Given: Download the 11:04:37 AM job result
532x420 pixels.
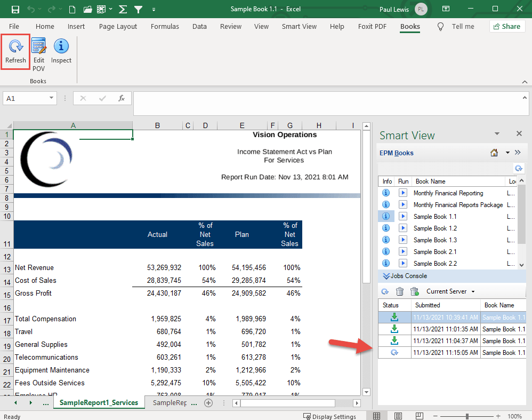Looking at the screenshot, I should pyautogui.click(x=394, y=340).
